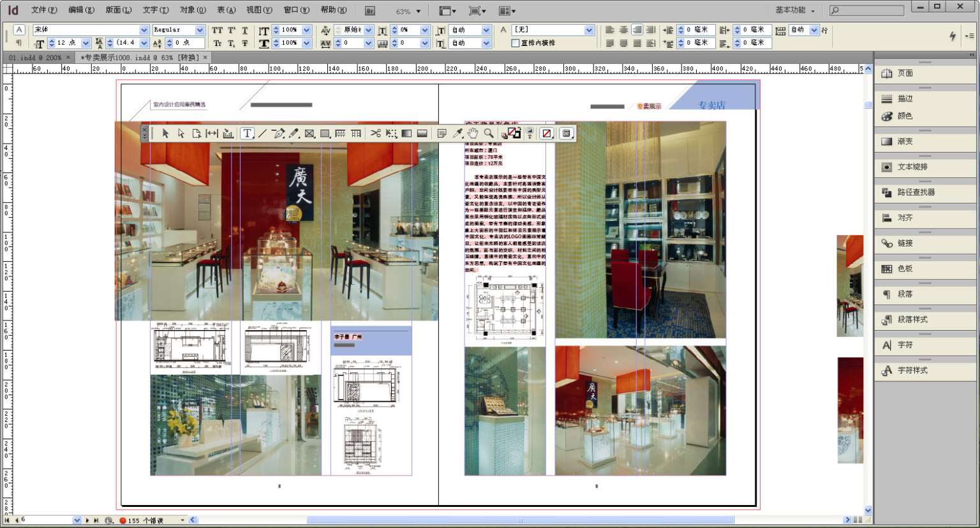Select the Hand tool
980x528 pixels.
[x=473, y=133]
